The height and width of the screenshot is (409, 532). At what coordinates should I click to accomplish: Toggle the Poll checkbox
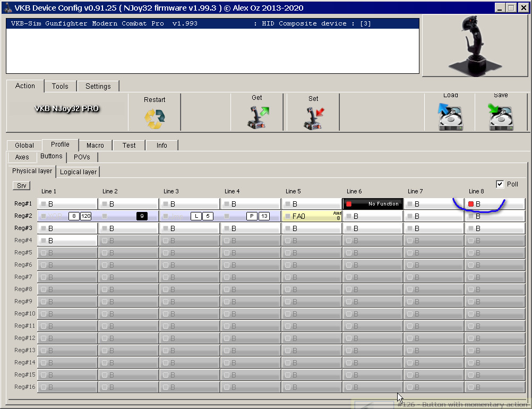point(500,184)
